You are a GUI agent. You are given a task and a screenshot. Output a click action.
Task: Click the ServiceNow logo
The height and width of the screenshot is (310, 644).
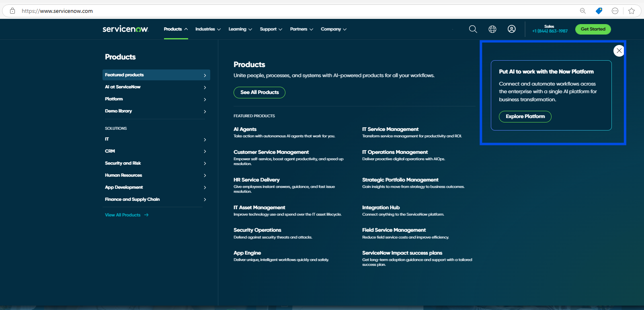tap(125, 29)
